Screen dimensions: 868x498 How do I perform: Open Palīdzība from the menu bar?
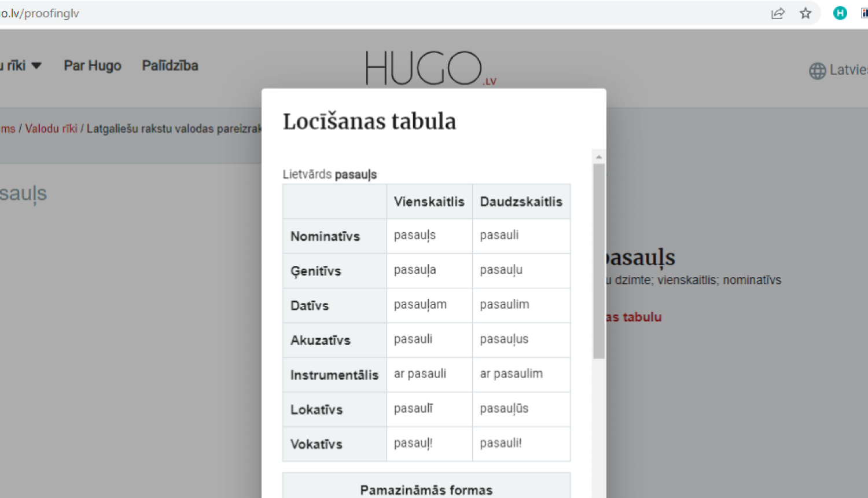pyautogui.click(x=170, y=65)
